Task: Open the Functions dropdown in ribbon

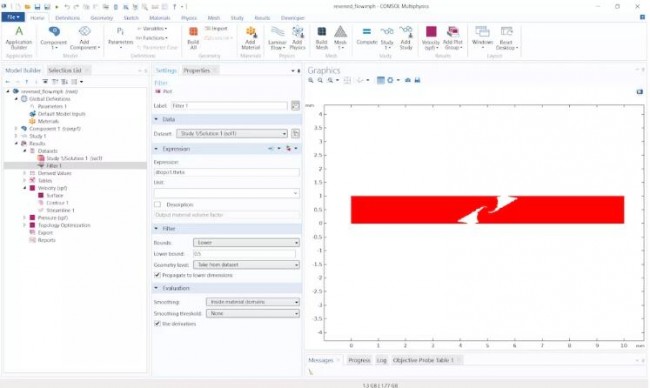Action: [152, 38]
